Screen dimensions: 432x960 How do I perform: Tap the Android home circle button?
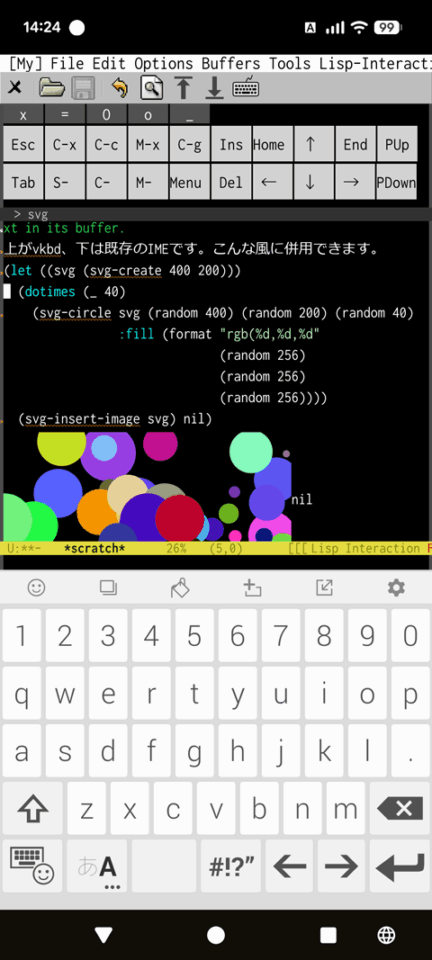[x=216, y=934]
